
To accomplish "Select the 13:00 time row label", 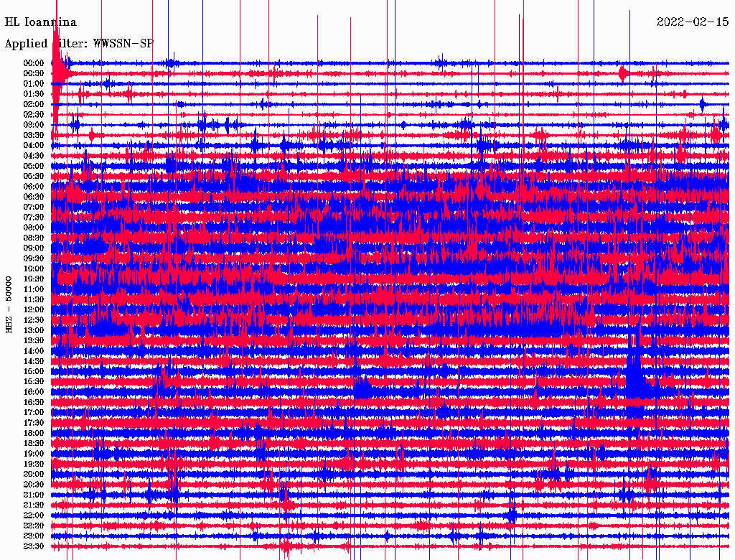I will coord(34,330).
